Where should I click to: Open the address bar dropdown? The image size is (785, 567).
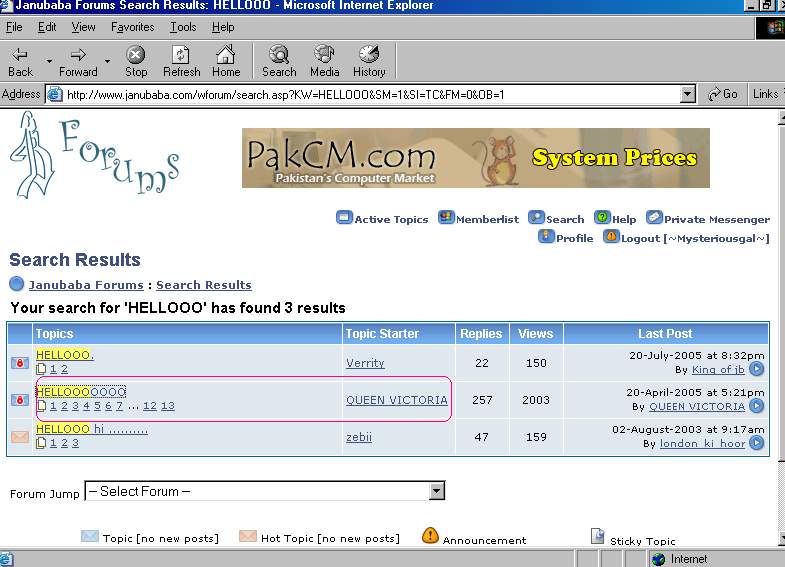pyautogui.click(x=688, y=94)
